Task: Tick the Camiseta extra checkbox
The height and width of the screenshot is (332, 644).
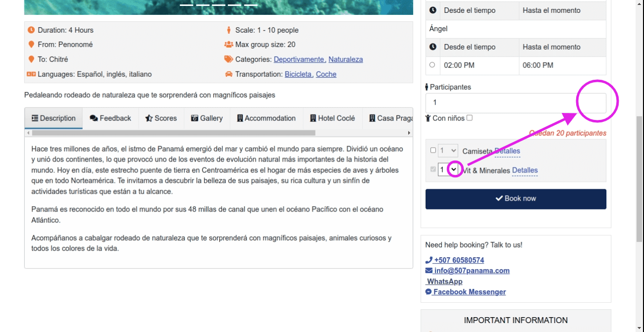Action: (433, 151)
